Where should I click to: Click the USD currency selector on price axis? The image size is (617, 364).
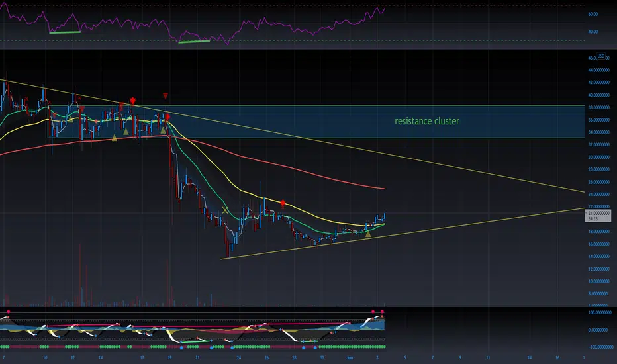601,56
